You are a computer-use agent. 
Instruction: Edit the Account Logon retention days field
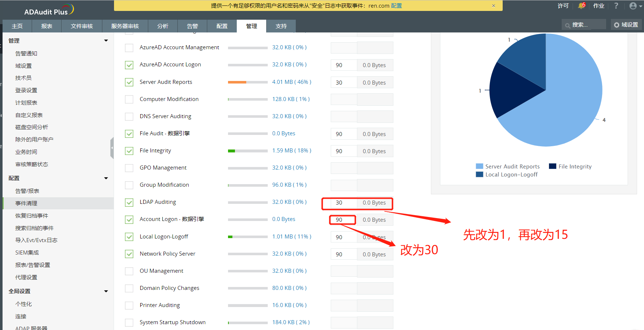click(x=344, y=220)
